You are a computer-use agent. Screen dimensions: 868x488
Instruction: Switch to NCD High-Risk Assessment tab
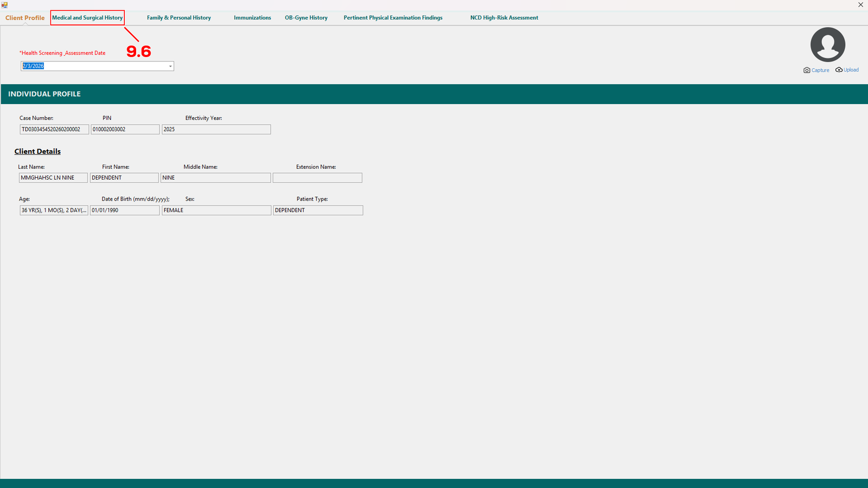504,18
